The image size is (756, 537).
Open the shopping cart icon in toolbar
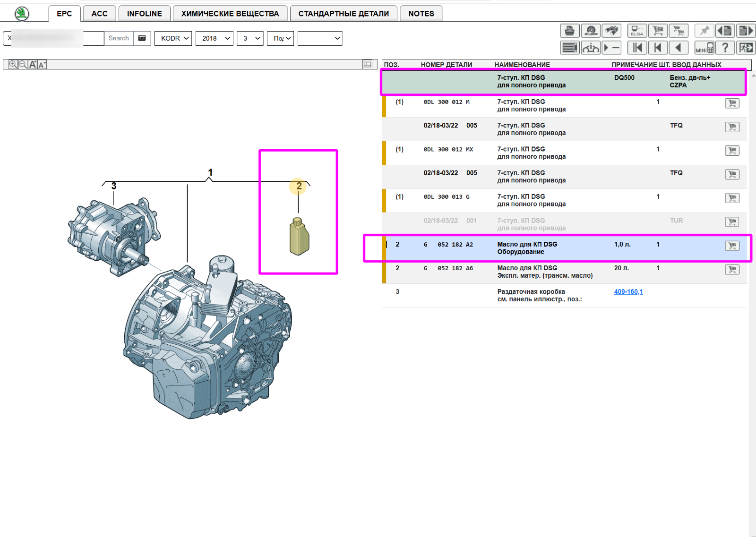658,31
